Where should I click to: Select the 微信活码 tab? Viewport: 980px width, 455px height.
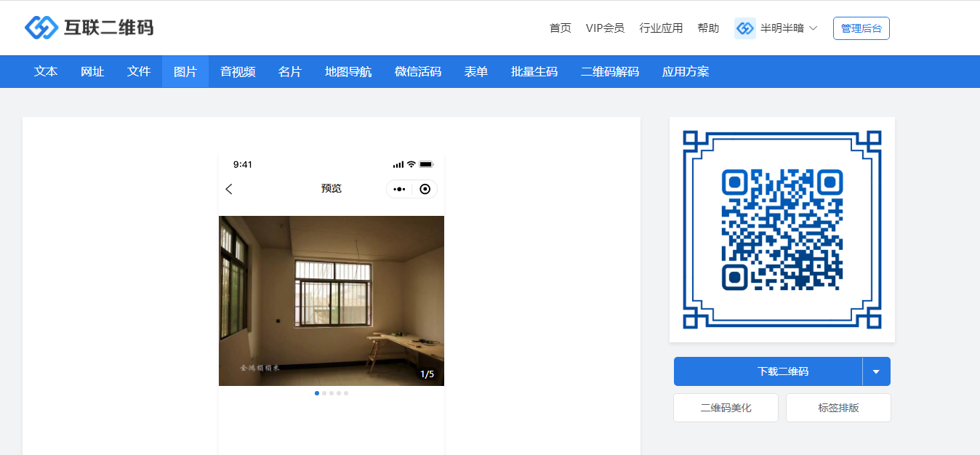418,71
